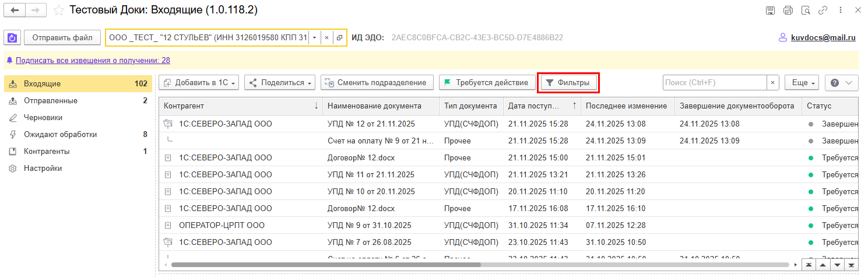
Task: Open the print preview icon
Action: [806, 10]
